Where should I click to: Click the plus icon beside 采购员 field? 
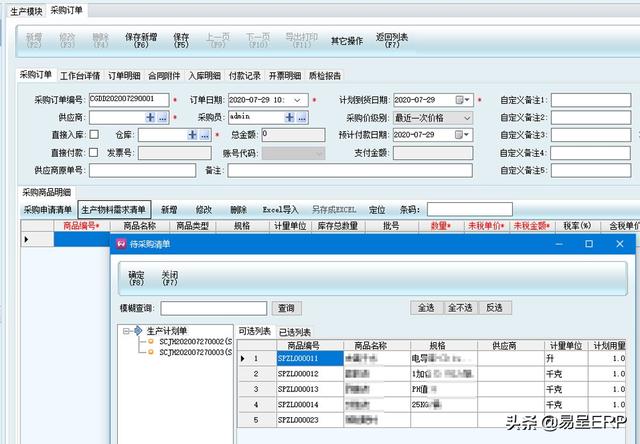(x=288, y=117)
